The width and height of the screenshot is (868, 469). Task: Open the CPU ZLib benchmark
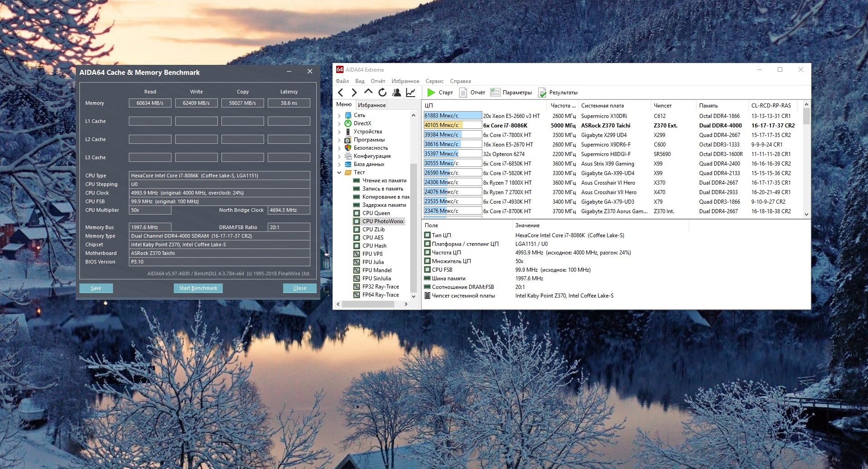(x=373, y=230)
